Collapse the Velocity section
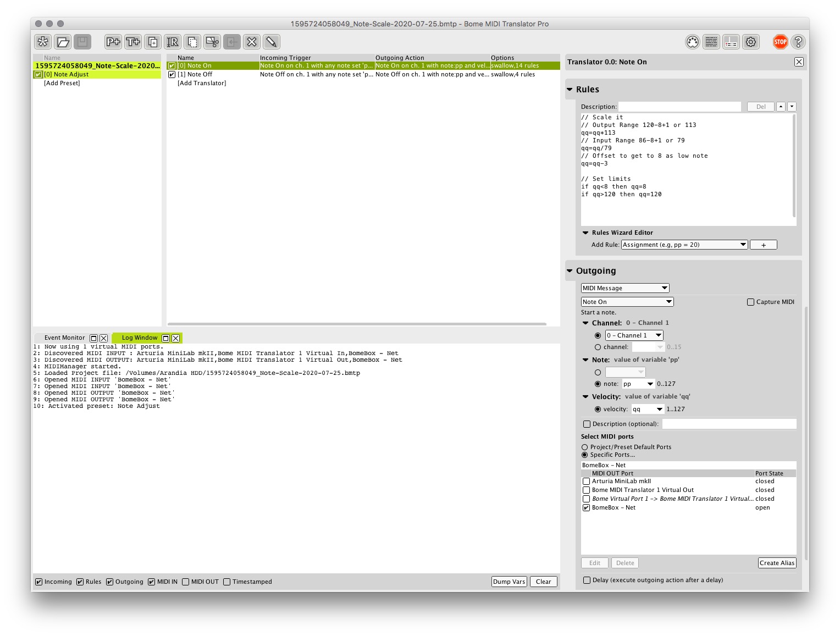The image size is (840, 636). point(585,397)
